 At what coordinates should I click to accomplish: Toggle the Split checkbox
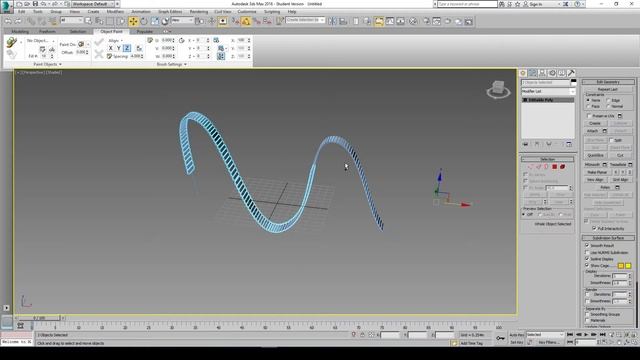(611, 140)
